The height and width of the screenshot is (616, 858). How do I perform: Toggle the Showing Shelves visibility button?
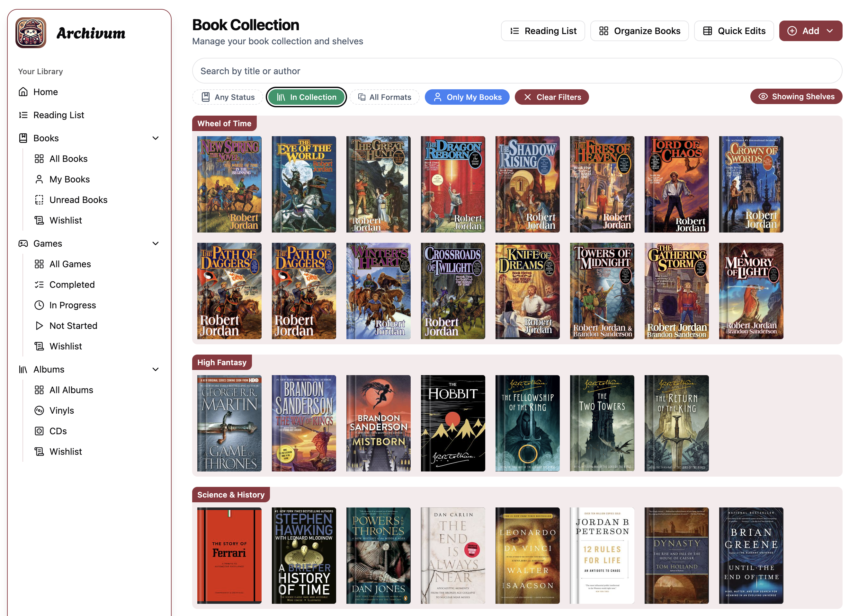[x=796, y=96]
